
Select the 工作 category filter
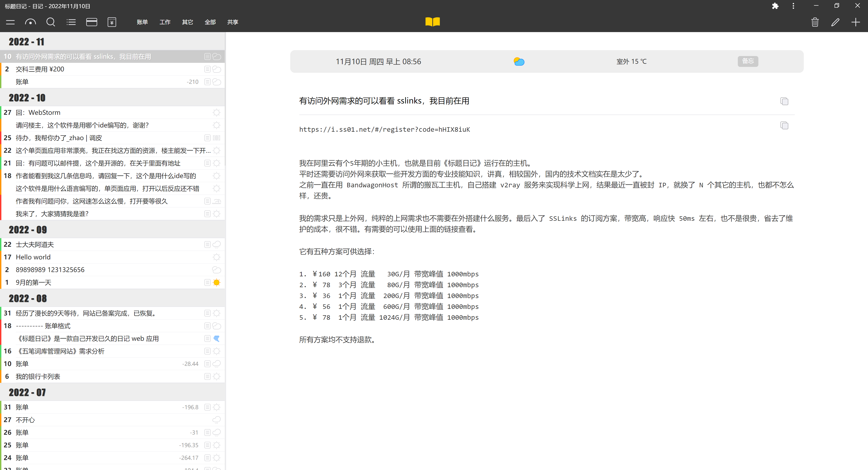click(x=165, y=22)
